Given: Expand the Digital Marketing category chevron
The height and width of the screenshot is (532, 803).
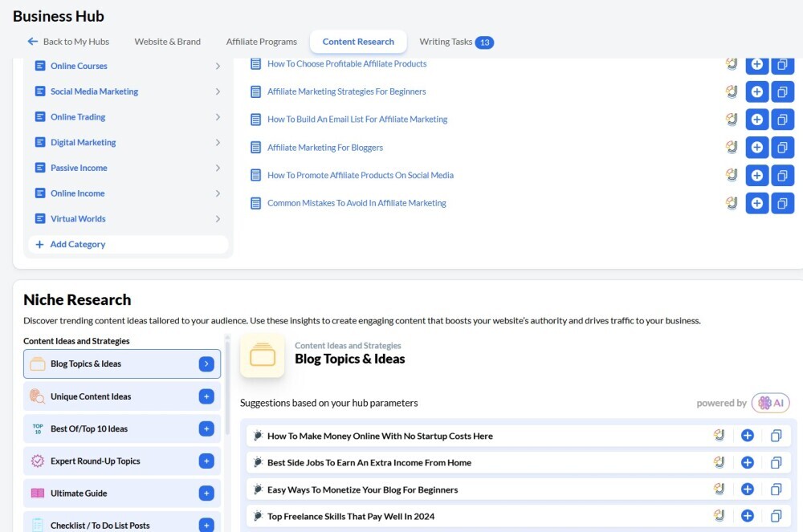Looking at the screenshot, I should (218, 143).
